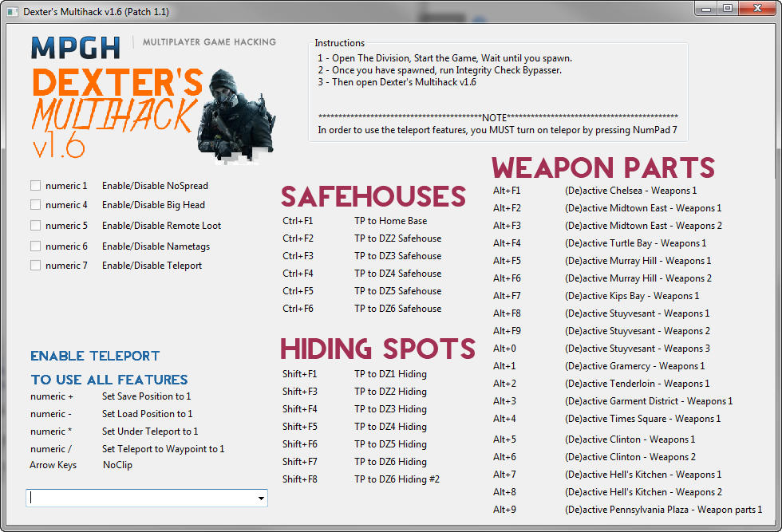Enable the NoSpread checkbox
Image resolution: width=782 pixels, height=532 pixels.
tap(35, 185)
